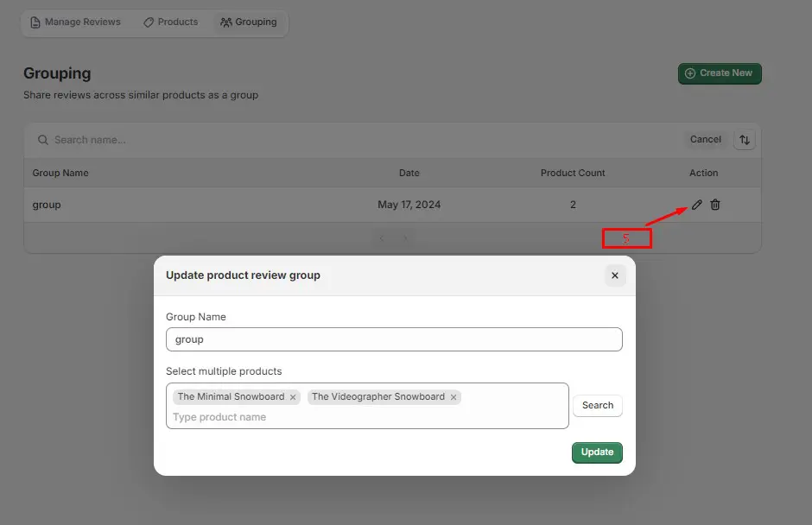Focus the Group Name text field
Viewport: 812px width, 525px height.
coord(394,339)
